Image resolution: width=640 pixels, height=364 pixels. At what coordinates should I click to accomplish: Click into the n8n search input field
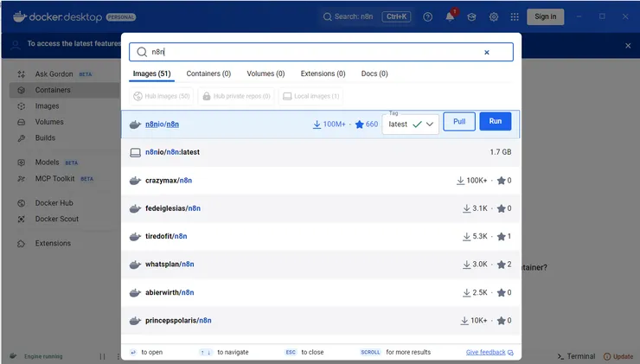point(311,52)
